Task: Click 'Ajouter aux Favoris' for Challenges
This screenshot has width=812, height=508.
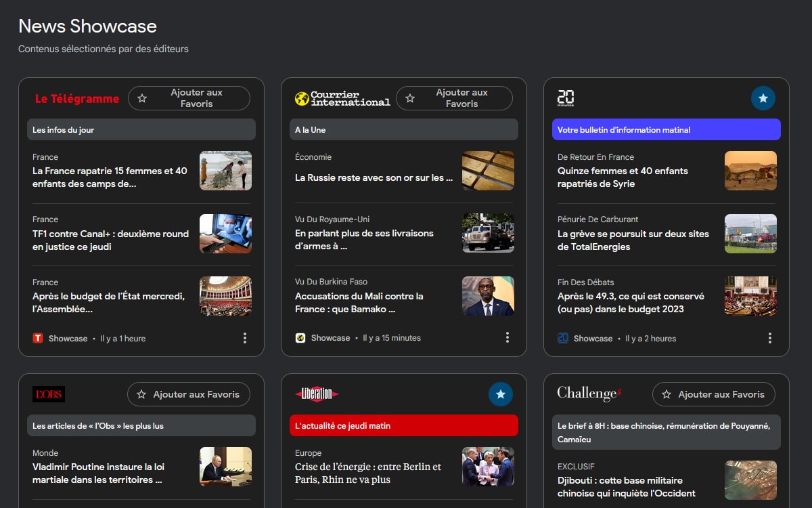Action: [x=714, y=394]
